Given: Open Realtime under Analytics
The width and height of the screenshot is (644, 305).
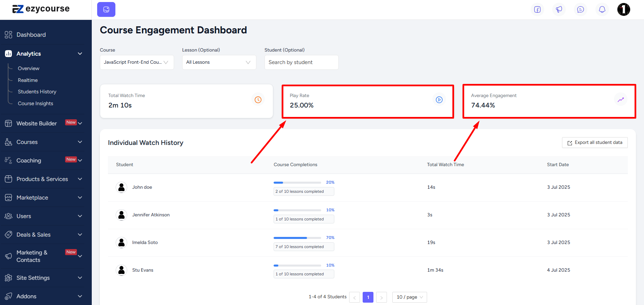Looking at the screenshot, I should [28, 80].
